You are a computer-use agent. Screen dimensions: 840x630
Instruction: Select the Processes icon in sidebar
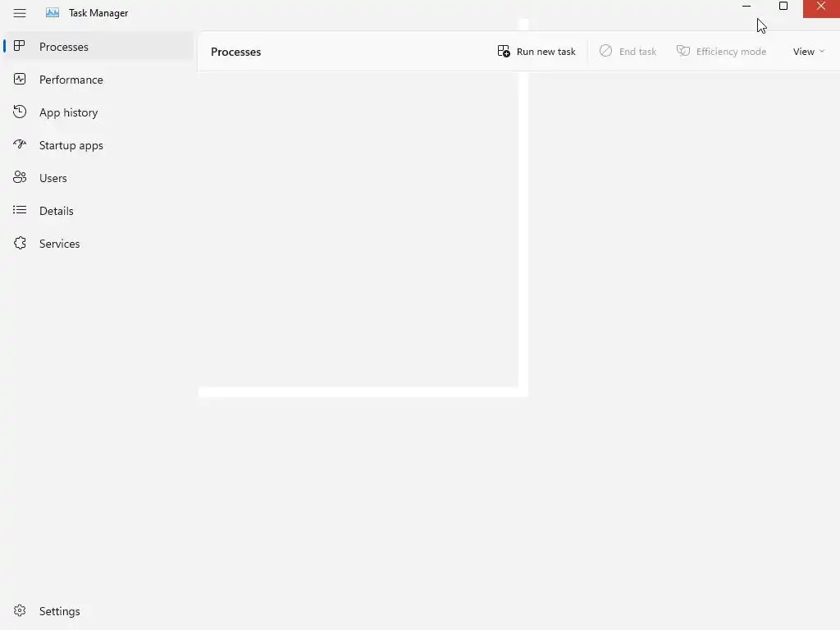[20, 46]
